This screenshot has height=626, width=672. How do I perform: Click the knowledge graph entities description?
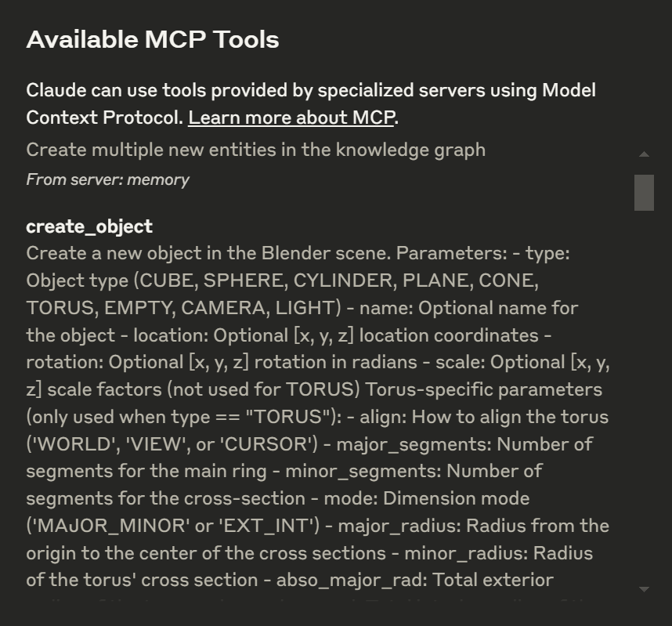(x=256, y=150)
